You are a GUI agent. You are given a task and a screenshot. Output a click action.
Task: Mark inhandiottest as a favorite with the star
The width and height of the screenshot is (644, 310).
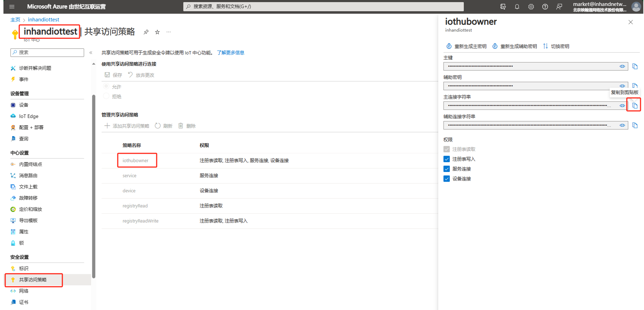pyautogui.click(x=157, y=32)
